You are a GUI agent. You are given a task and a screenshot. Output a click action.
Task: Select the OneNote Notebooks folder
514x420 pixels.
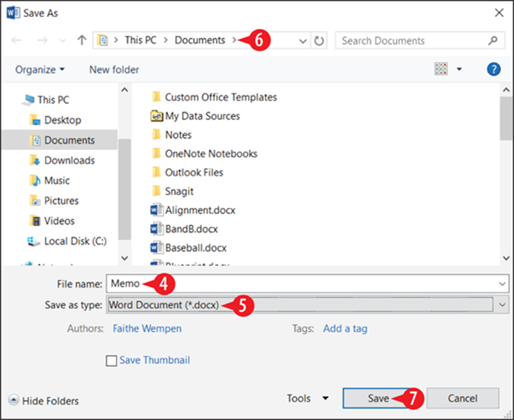(205, 154)
